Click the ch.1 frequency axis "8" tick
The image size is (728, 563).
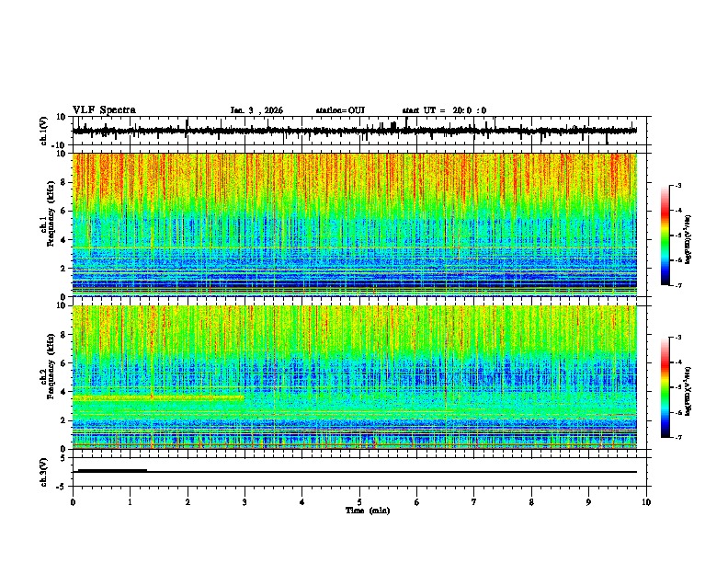coord(63,182)
